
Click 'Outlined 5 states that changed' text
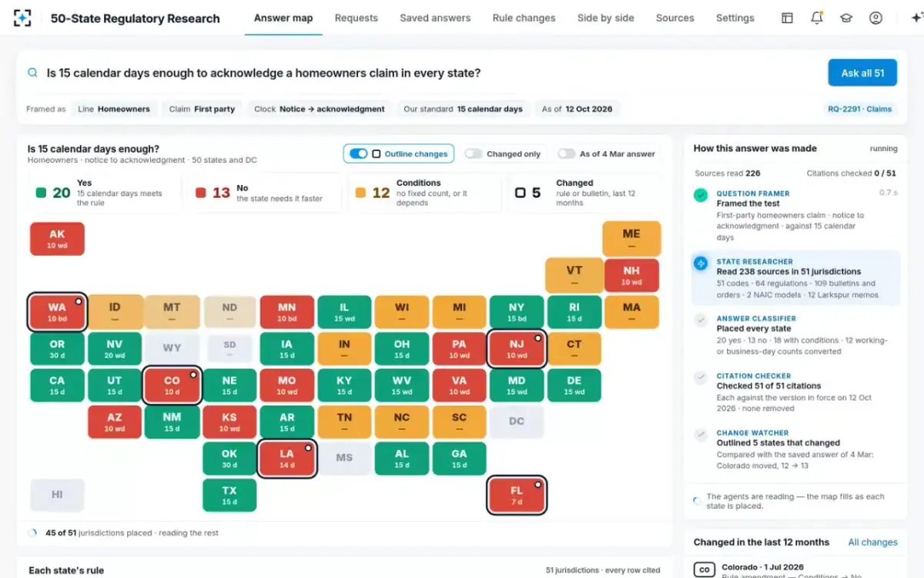point(778,443)
